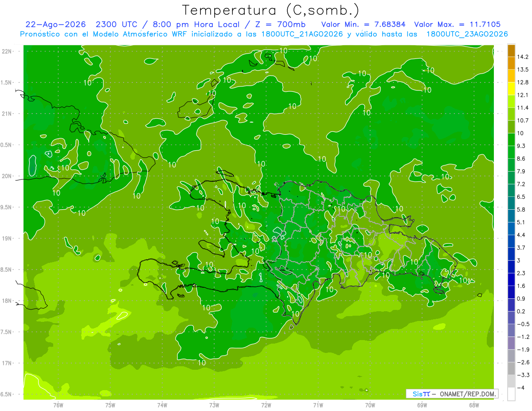Click the "7.2" colorbar value
532x411 pixels.
521,184
